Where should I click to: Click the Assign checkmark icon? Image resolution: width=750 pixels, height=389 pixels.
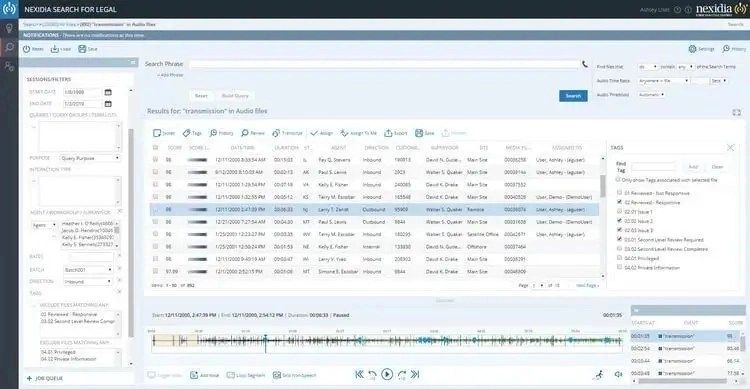[314, 133]
